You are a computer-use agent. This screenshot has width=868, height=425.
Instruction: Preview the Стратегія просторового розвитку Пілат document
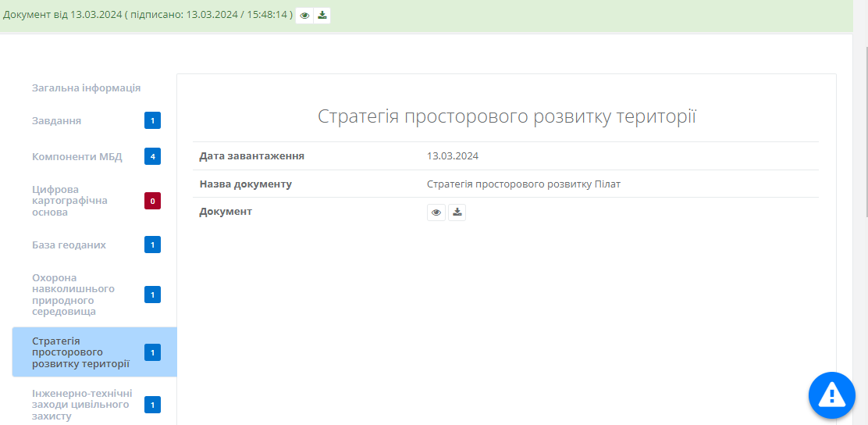tap(436, 212)
